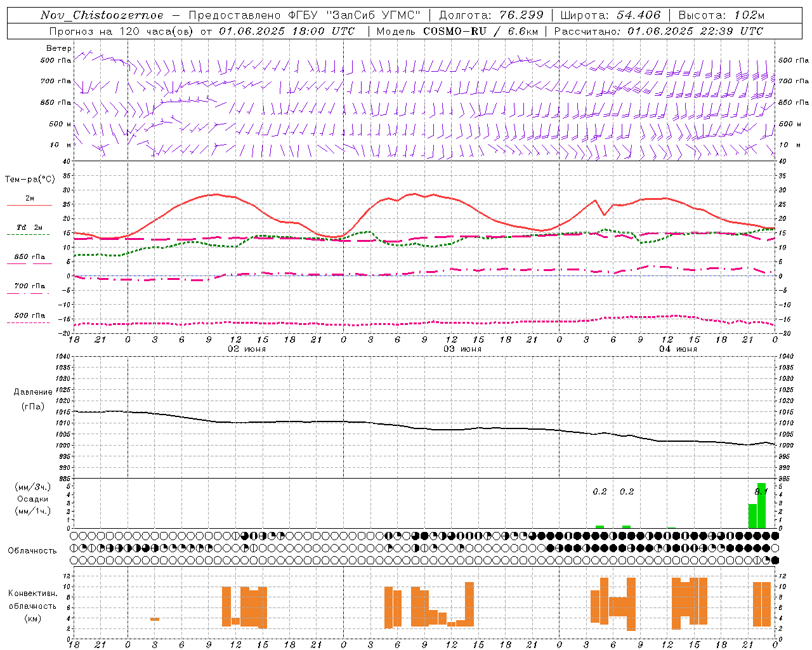
Task: Click the "Облачность" cloud cover label
Action: tap(32, 550)
